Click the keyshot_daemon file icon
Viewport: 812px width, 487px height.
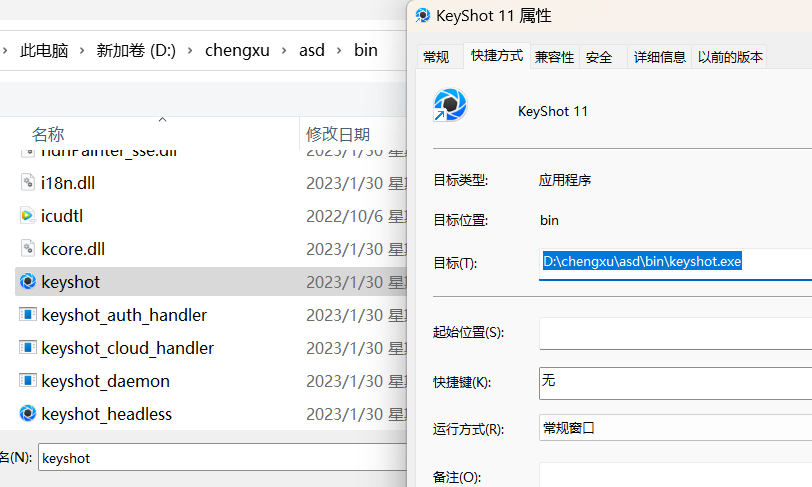pyautogui.click(x=28, y=381)
